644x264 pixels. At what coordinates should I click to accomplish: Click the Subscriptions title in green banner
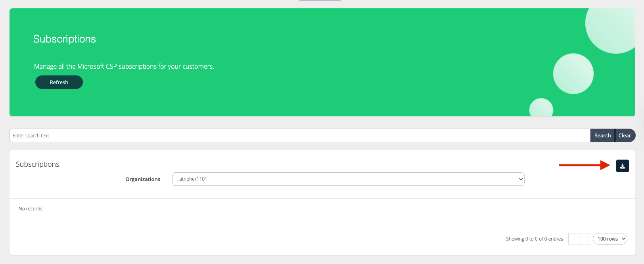pyautogui.click(x=65, y=39)
